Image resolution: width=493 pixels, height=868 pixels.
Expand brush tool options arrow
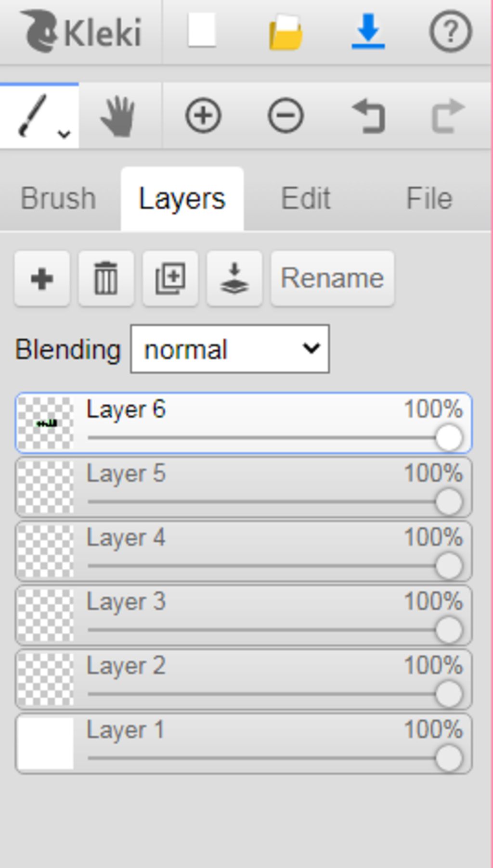64,134
